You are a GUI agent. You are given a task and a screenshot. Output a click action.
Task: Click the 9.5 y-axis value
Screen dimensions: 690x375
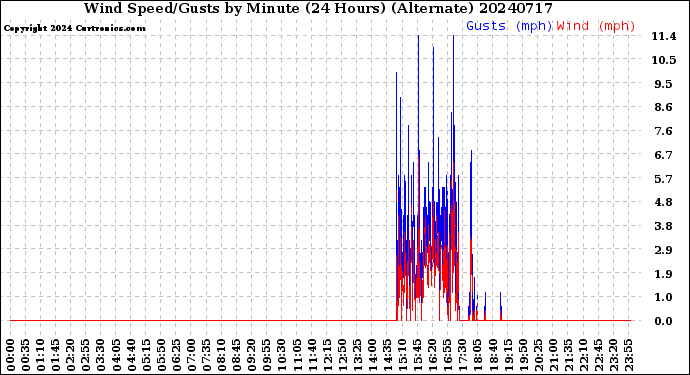point(664,84)
